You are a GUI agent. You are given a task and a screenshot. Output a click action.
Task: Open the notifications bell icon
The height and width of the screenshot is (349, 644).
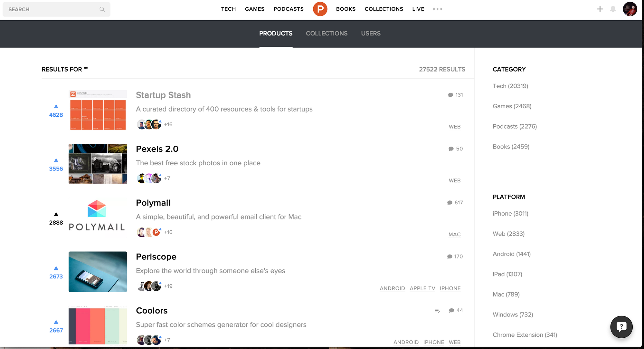coord(613,9)
